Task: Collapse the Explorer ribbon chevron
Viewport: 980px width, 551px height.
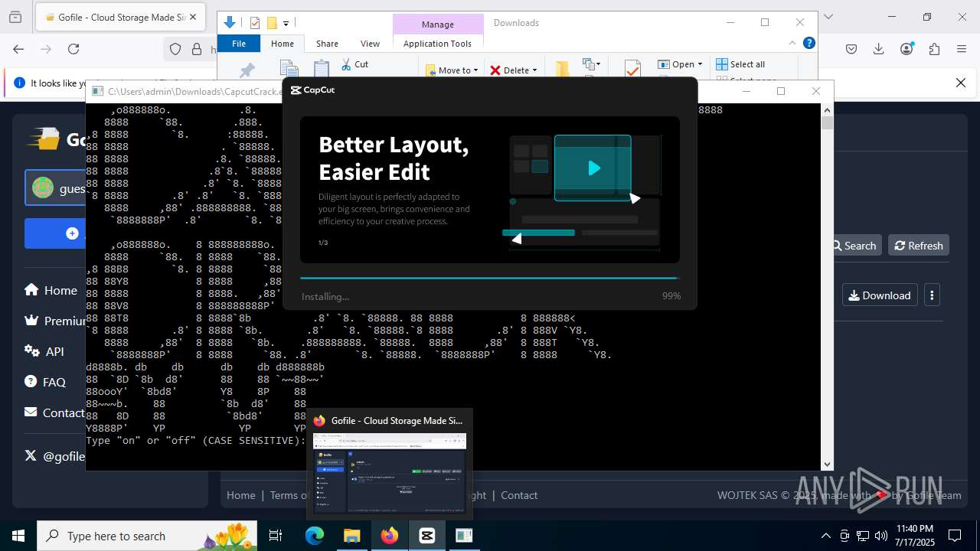Action: point(792,43)
